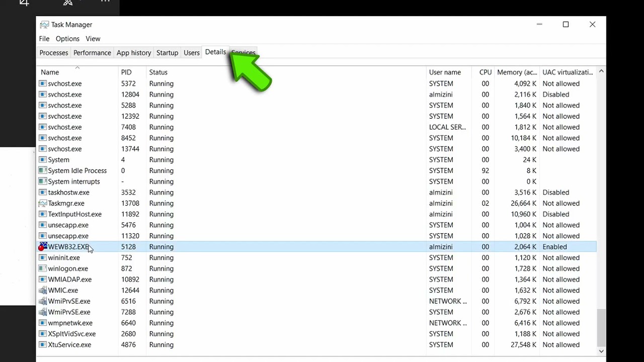The width and height of the screenshot is (644, 362).
Task: Click icon of unsecapp.exe with PID 11320
Action: pos(43,236)
